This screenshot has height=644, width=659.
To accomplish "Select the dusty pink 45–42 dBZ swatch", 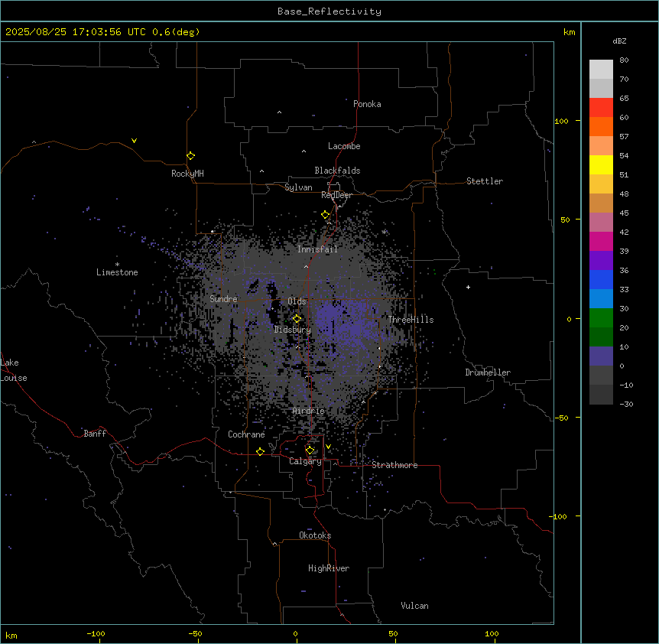I will click(x=601, y=223).
